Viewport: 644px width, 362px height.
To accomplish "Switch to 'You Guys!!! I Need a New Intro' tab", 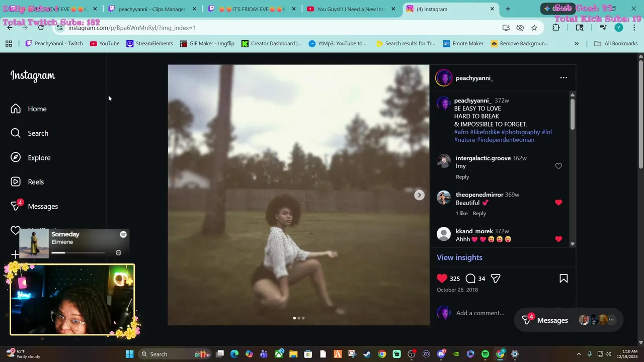I will click(352, 9).
